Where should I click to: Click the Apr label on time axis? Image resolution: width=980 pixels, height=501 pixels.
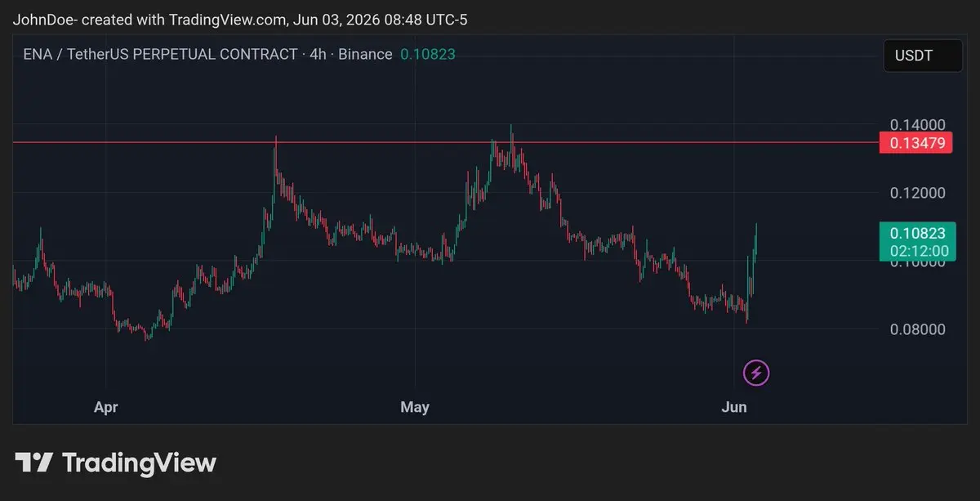click(106, 407)
